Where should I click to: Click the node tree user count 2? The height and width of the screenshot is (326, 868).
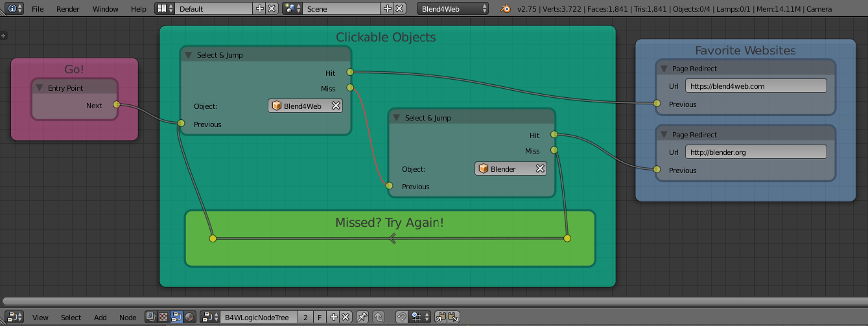click(x=305, y=317)
